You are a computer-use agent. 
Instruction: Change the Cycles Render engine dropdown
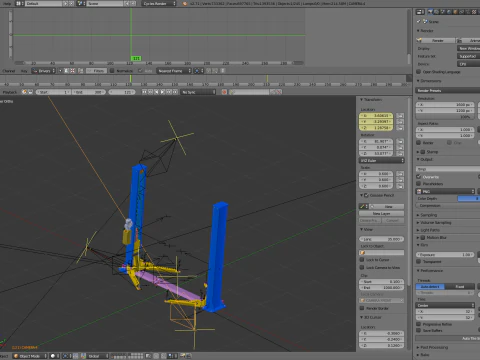coord(159,3)
